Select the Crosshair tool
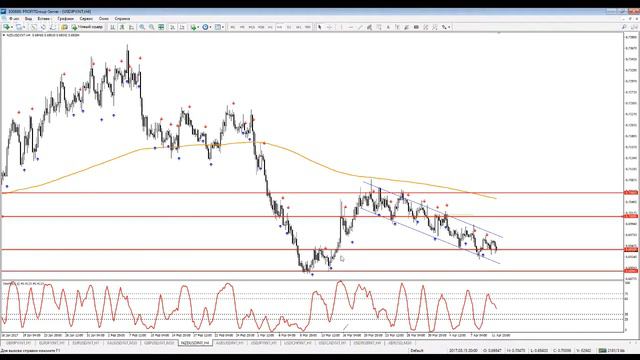 tap(329, 27)
